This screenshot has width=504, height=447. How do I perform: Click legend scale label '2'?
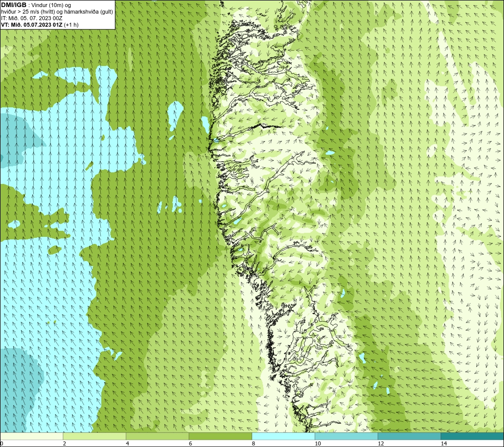point(65,443)
